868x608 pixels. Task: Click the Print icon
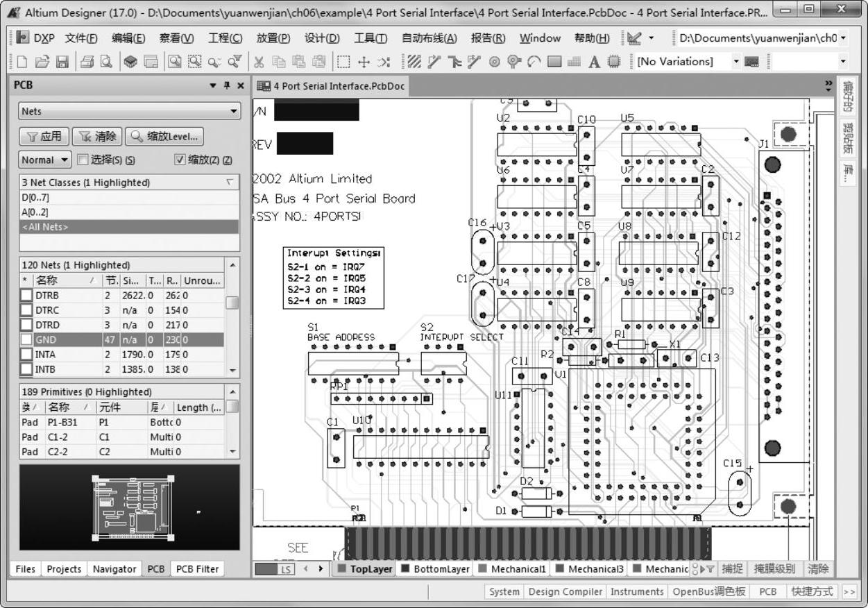(x=87, y=62)
